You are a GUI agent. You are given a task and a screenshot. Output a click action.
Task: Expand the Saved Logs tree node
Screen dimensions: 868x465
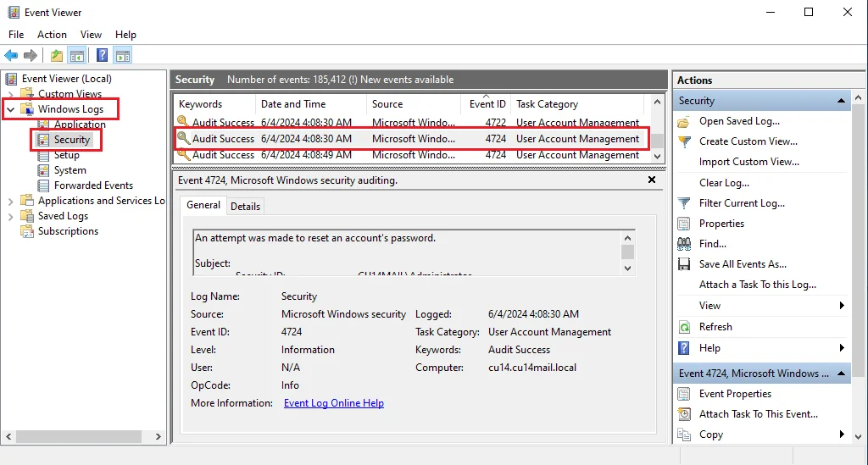pos(10,217)
